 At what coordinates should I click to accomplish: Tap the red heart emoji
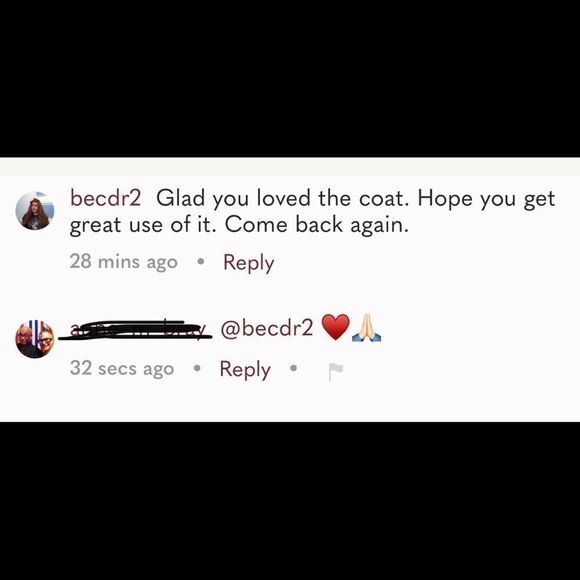tap(335, 327)
